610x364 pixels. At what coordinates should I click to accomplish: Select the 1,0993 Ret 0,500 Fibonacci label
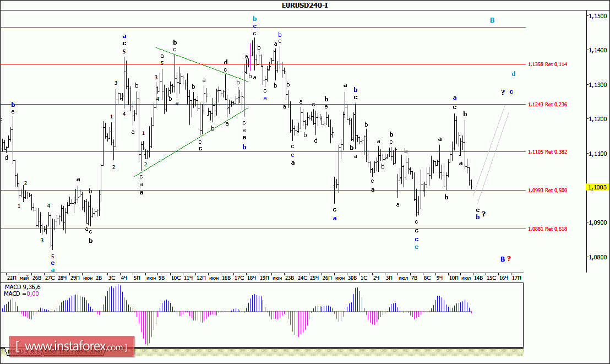(547, 191)
